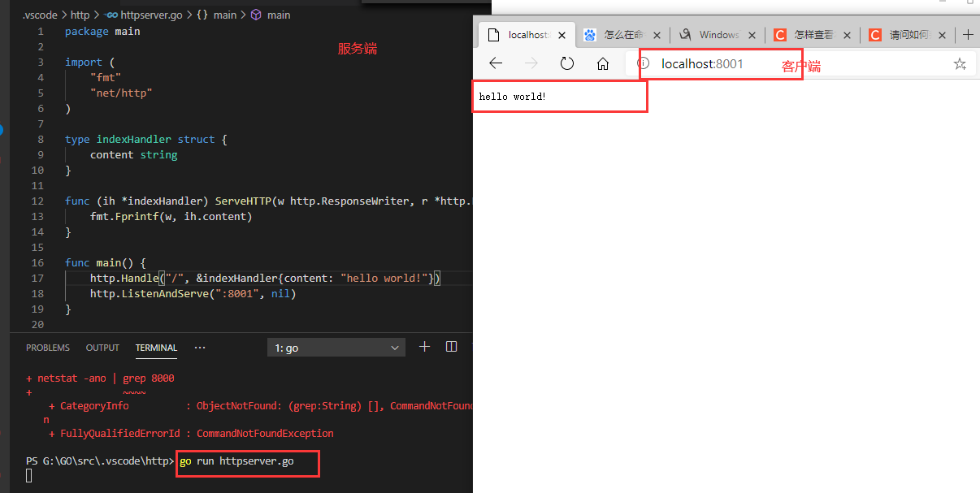This screenshot has height=493, width=980.
Task: Open the '1: go' terminal selector dropdown
Action: pos(336,347)
